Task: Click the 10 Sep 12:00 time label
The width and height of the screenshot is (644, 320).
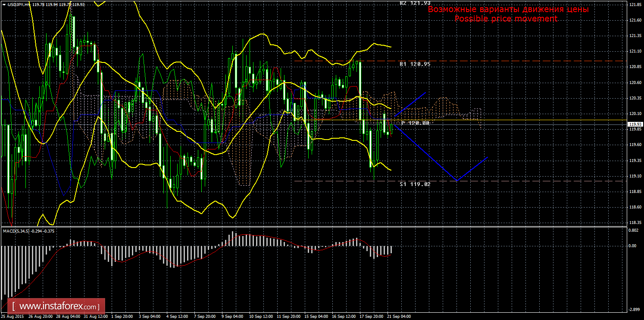Action: point(261,317)
